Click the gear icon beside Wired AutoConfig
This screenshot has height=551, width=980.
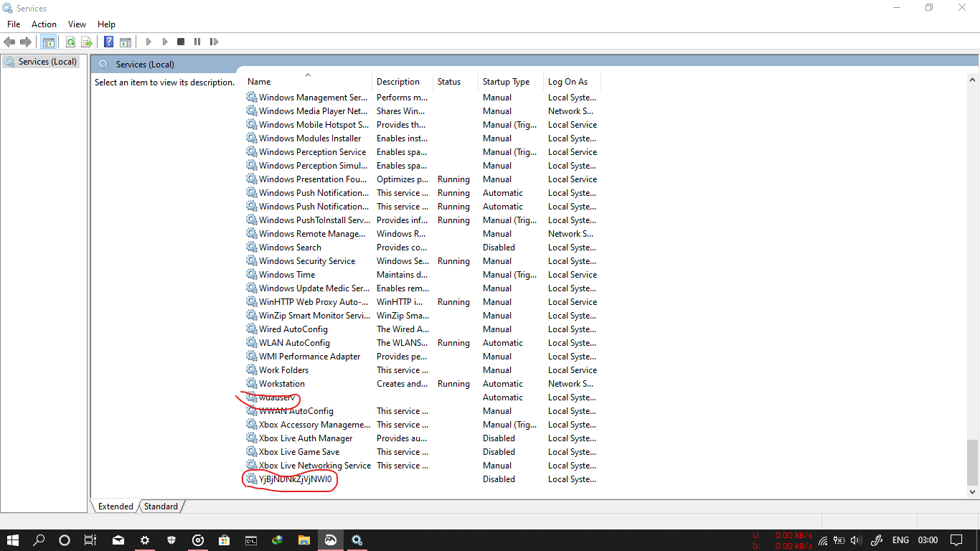(x=251, y=329)
